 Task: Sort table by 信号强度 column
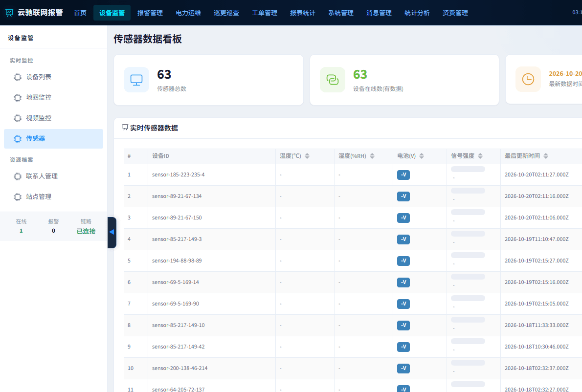480,156
